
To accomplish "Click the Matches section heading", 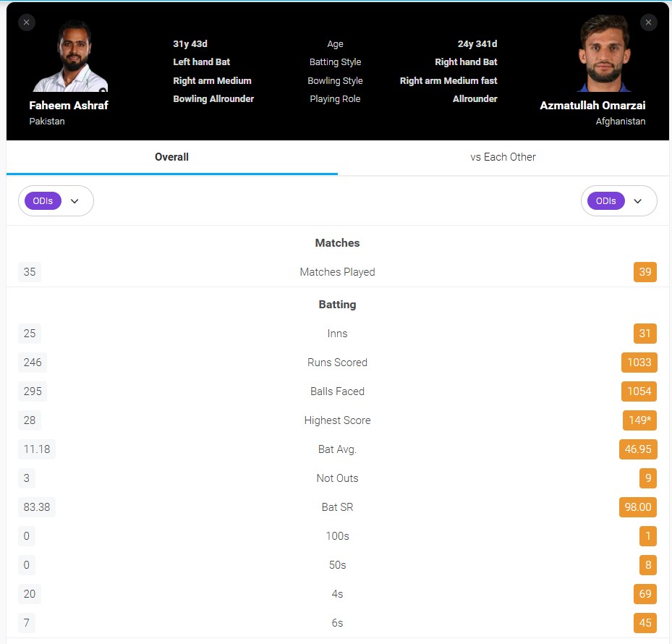I will (337, 243).
